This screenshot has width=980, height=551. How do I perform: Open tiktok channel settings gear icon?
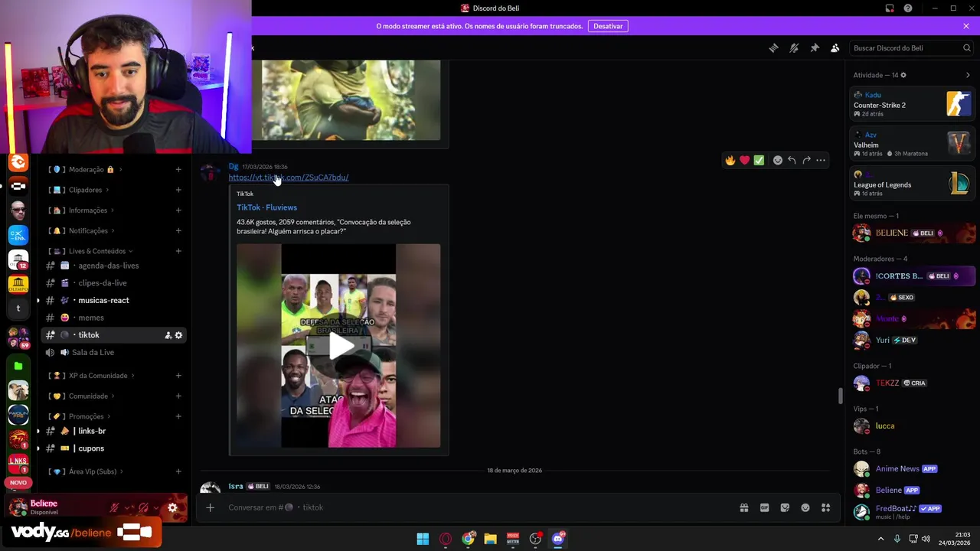tap(178, 335)
